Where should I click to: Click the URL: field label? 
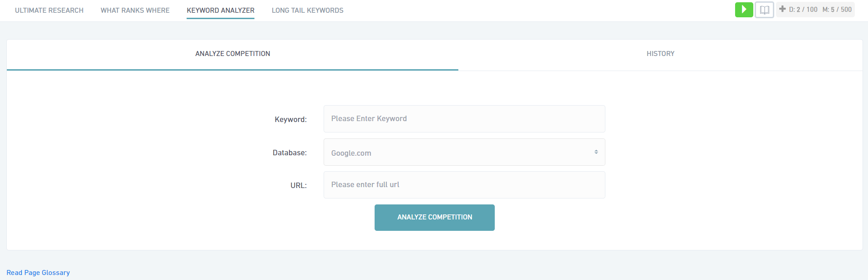[x=299, y=185]
